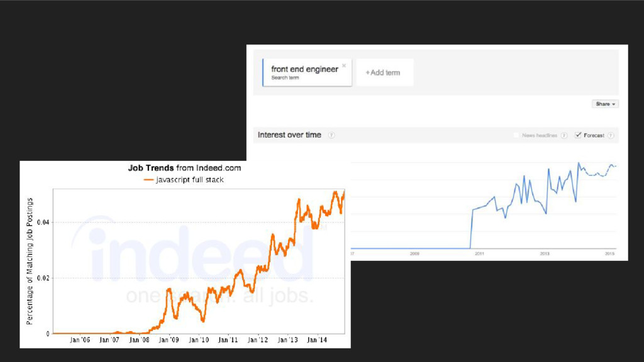Click the orange 'javascript full stack' legend line
Screen dimensions: 644x362
(x=149, y=180)
